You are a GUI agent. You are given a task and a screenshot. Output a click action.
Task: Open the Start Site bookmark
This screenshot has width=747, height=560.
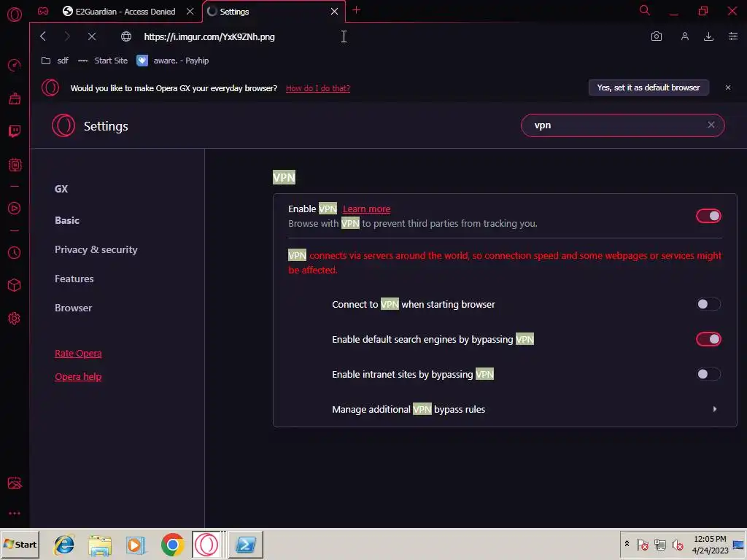coord(103,61)
